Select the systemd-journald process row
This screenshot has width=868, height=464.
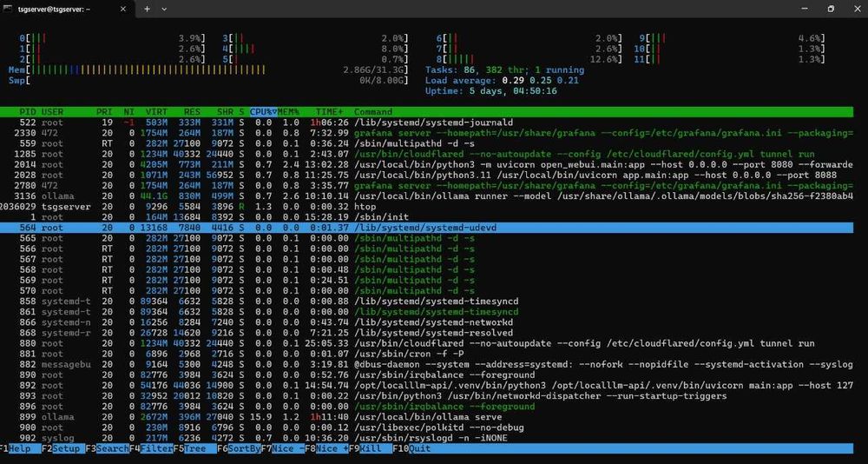426,123
